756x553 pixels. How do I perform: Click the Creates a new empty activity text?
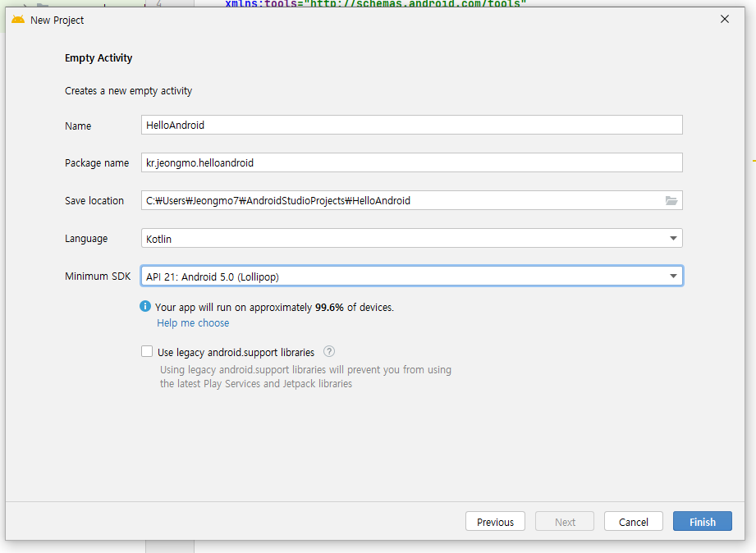coord(128,91)
